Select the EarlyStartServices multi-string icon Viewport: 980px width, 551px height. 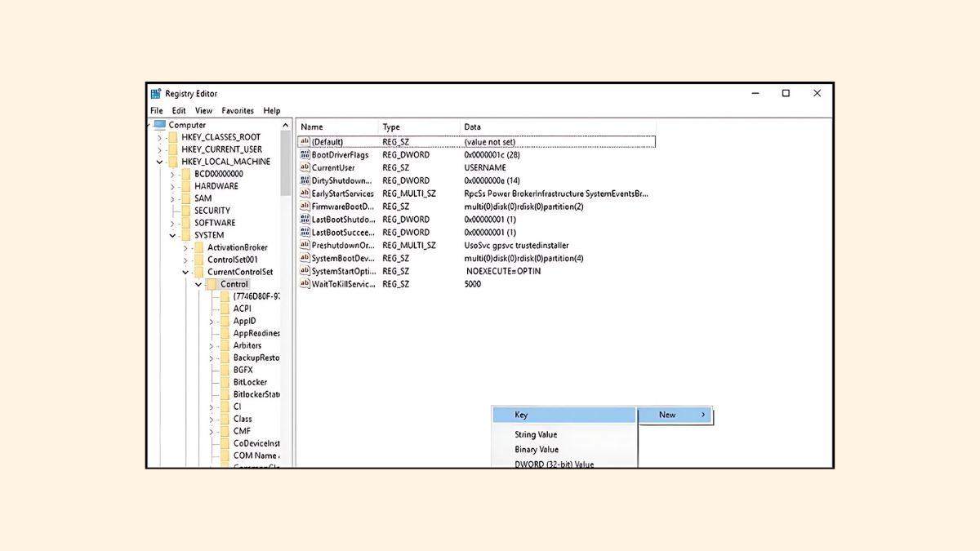pyautogui.click(x=305, y=193)
